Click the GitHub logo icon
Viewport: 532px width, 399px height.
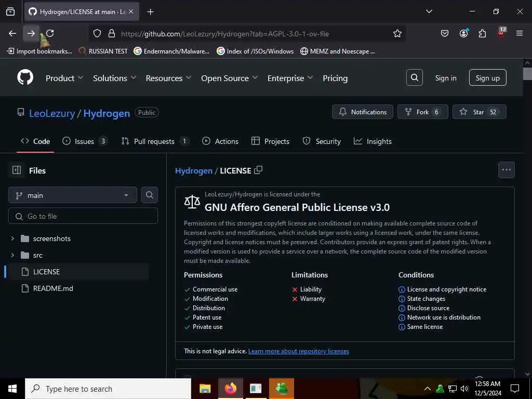[x=25, y=77]
